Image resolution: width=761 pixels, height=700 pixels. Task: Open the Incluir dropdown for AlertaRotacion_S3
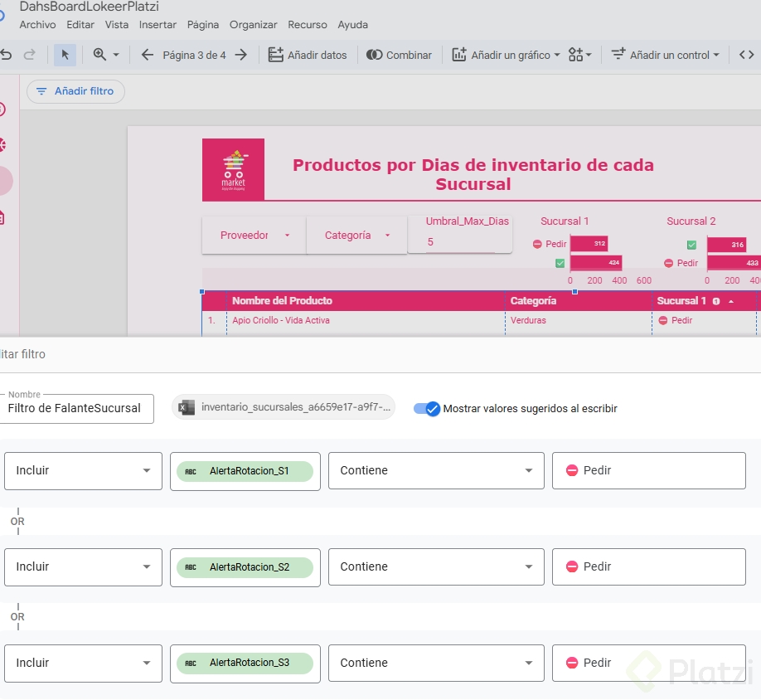[x=83, y=664]
